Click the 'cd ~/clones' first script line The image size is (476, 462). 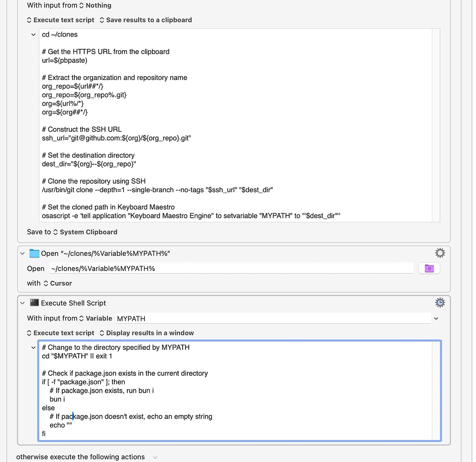click(x=60, y=34)
